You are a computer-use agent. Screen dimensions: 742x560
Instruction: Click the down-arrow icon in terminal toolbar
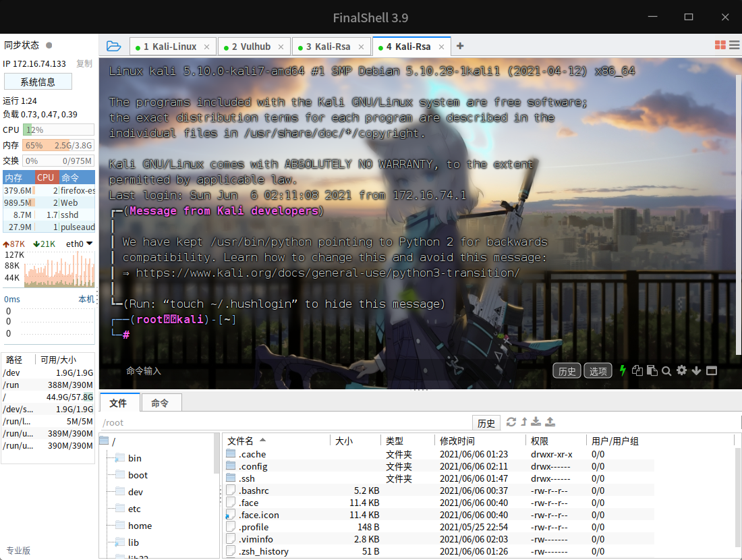click(696, 370)
